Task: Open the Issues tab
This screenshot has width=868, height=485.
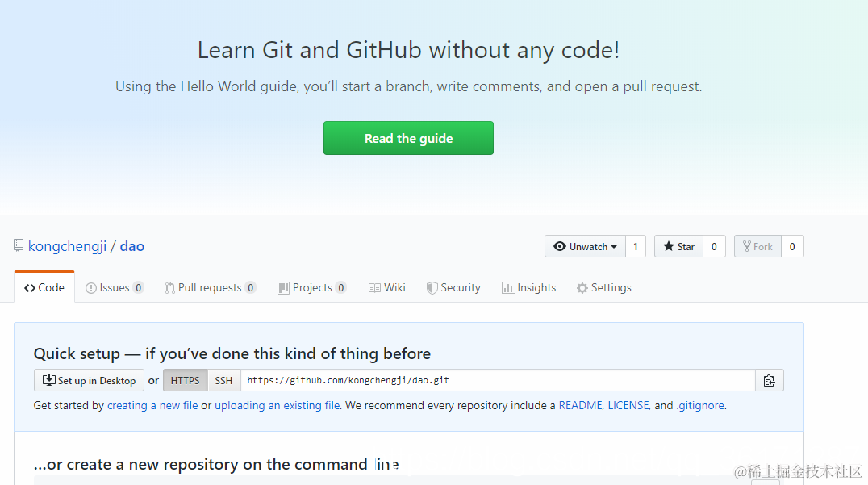Action: [x=115, y=287]
